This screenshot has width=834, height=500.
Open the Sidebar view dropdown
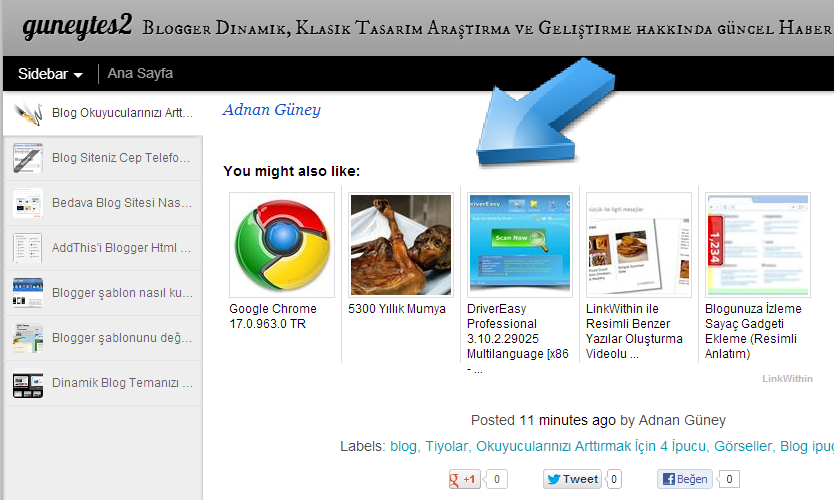pyautogui.click(x=51, y=73)
